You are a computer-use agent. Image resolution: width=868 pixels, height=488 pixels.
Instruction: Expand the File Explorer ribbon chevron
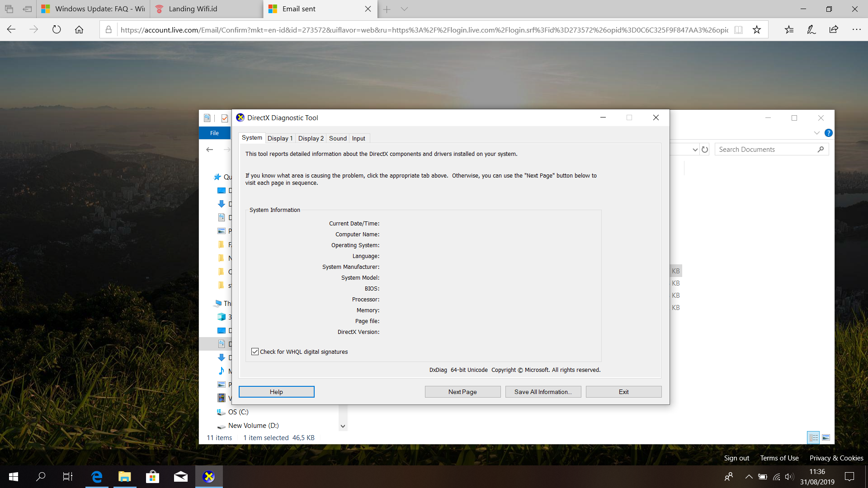tap(816, 133)
